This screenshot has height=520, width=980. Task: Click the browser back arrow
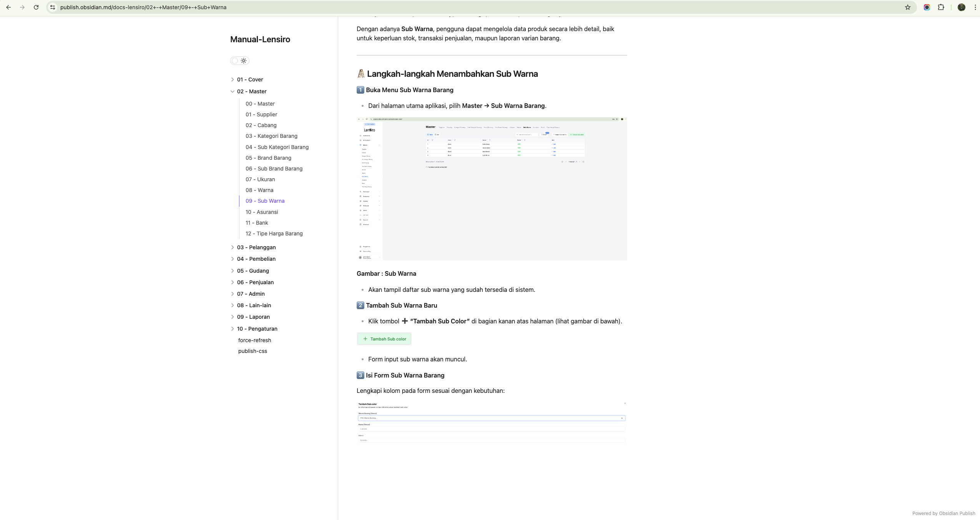[x=8, y=7]
